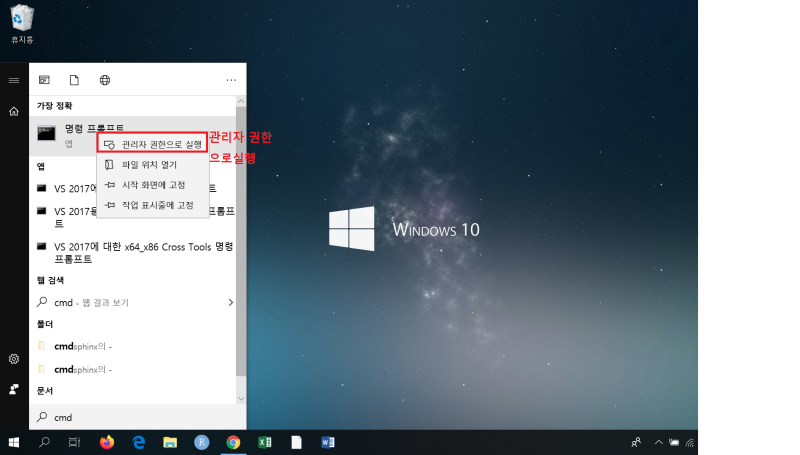Expand the Start menu hamburger icon
The width and height of the screenshot is (800, 455).
(x=14, y=80)
